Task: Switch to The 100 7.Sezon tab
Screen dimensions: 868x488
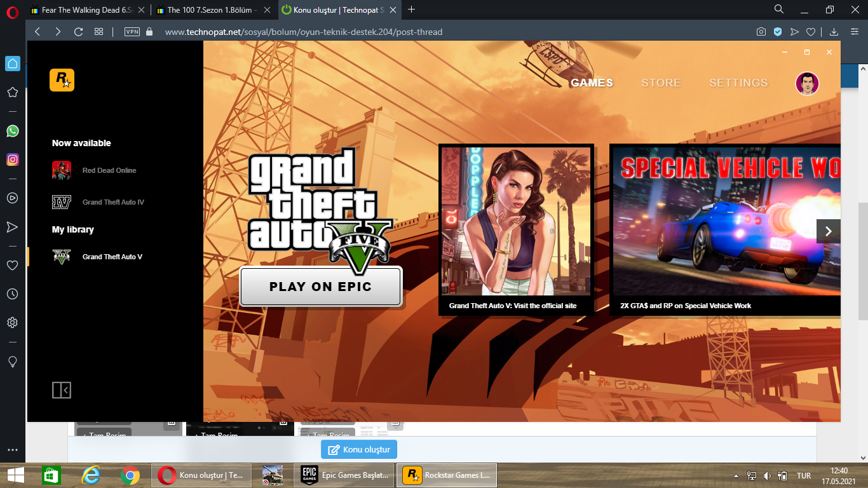Action: pos(213,10)
